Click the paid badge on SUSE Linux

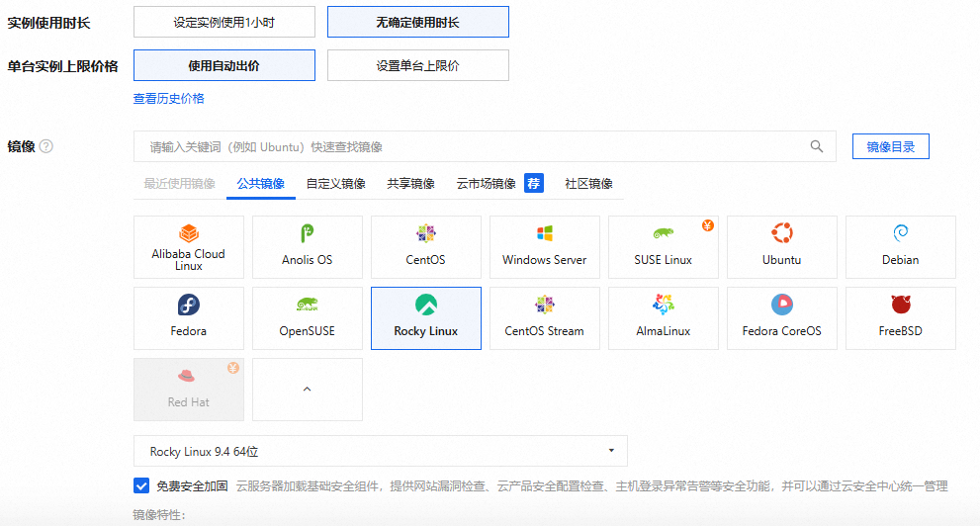707,225
